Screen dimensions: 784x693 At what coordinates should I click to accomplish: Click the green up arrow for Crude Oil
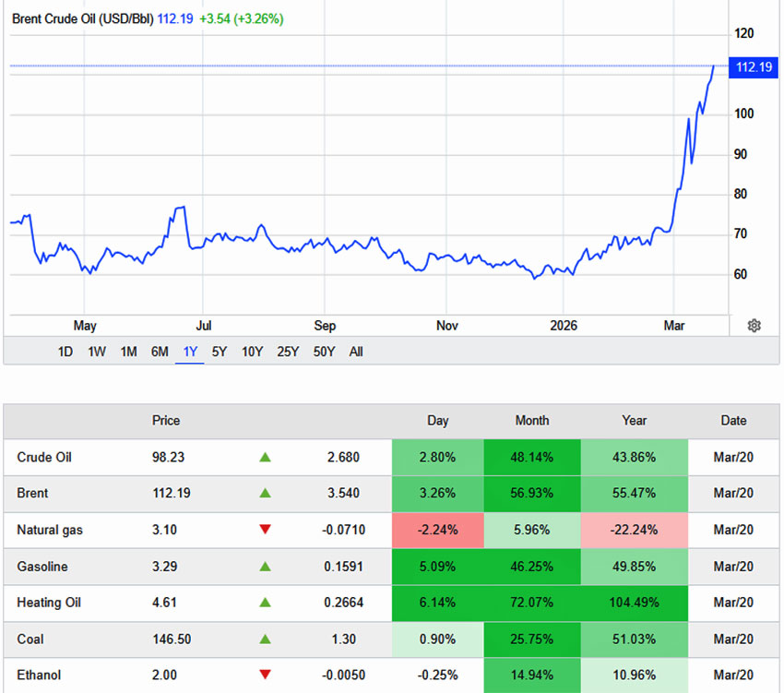(x=265, y=457)
